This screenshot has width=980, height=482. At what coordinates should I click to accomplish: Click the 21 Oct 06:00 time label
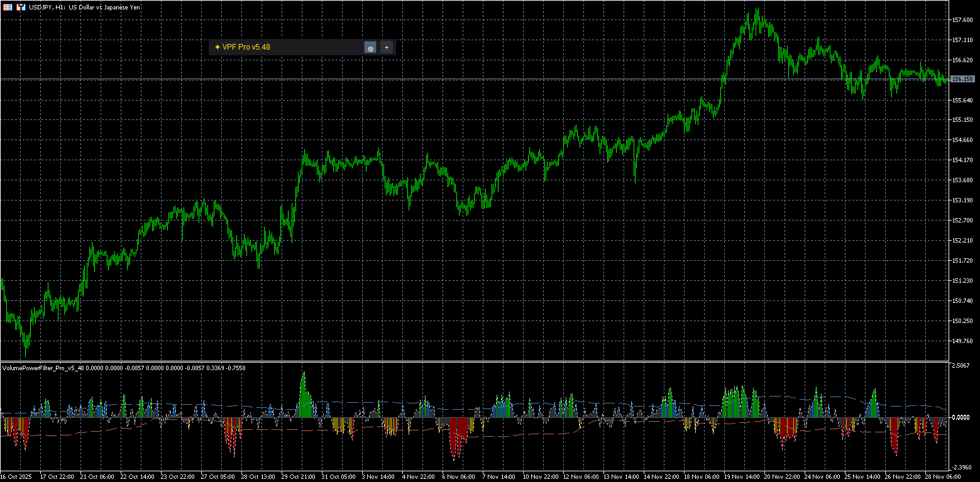point(96,477)
